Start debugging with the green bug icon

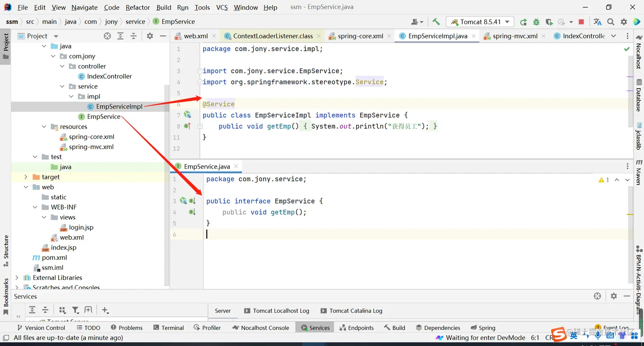click(x=536, y=22)
